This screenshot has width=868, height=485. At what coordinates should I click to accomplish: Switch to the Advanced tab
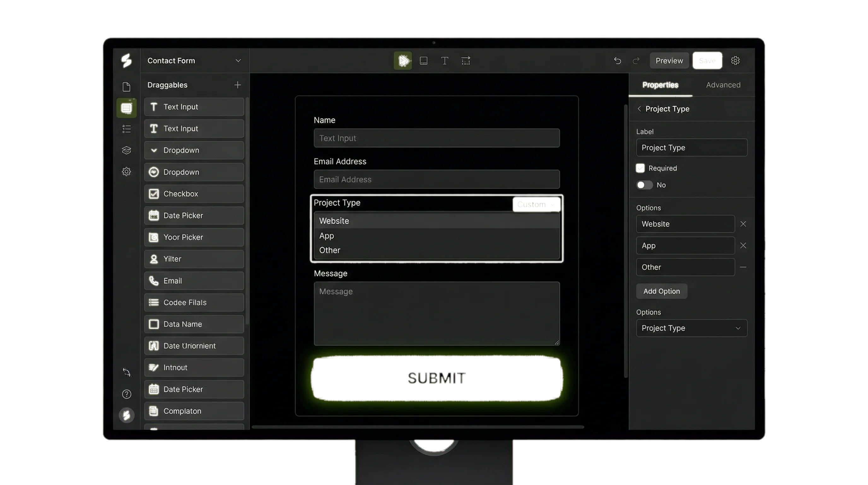coord(723,85)
